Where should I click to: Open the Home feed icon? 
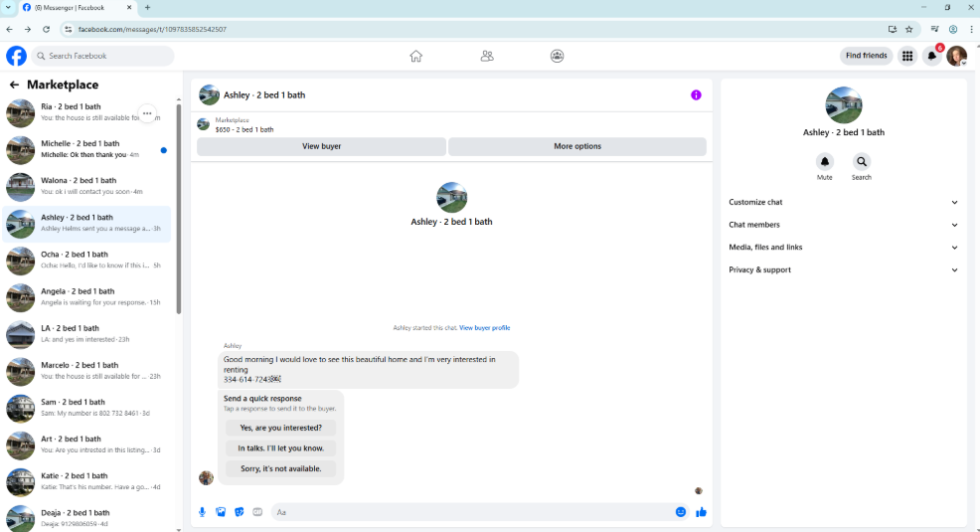click(415, 57)
